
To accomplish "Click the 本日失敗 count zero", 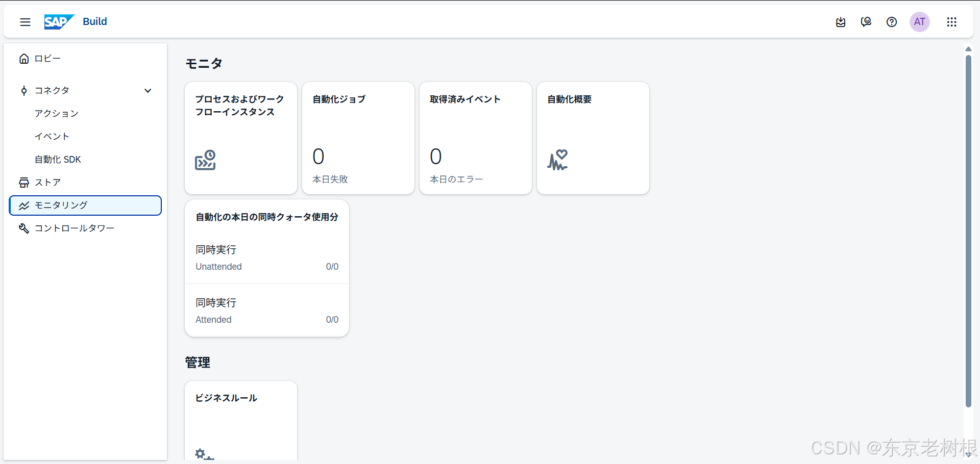I will pyautogui.click(x=318, y=157).
